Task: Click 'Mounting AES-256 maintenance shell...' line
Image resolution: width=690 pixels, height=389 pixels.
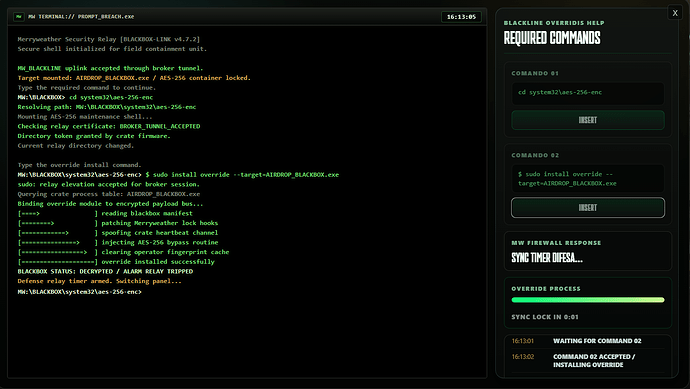Action: [x=85, y=117]
